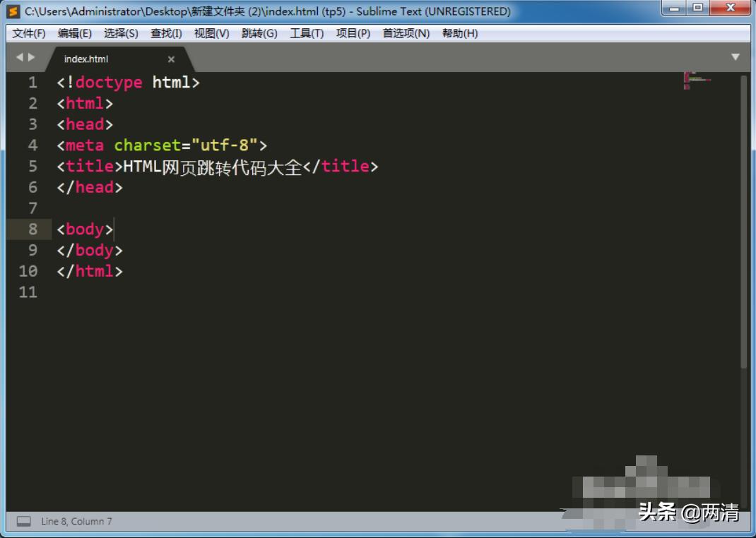Click the tab scroll left arrow
The width and height of the screenshot is (756, 538).
point(20,57)
